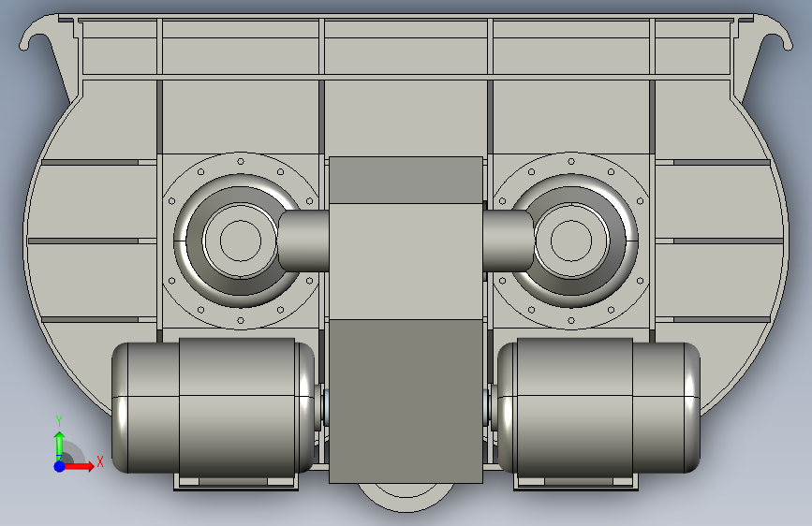
Task: Select the central gearbox block
Action: click(x=406, y=319)
